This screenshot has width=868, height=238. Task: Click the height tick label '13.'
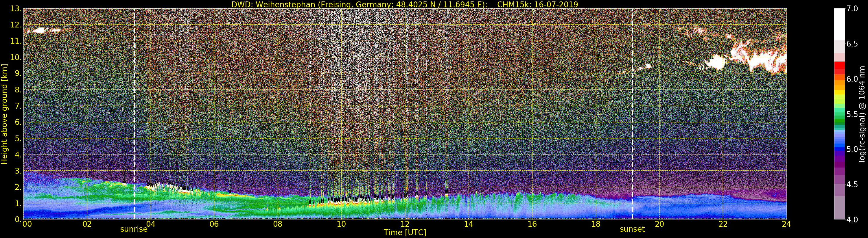pyautogui.click(x=16, y=9)
